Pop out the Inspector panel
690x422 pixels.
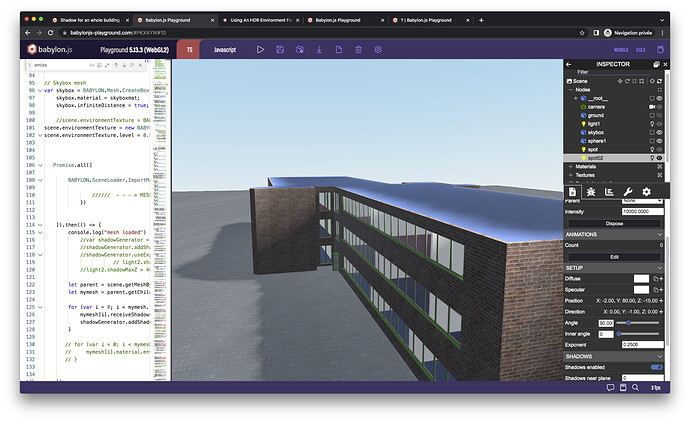(x=656, y=64)
